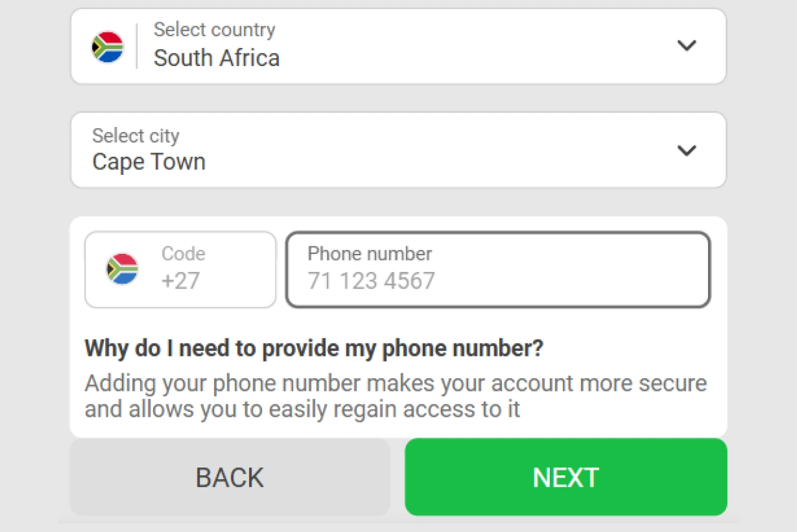
Task: Click the "BACK" label text
Action: 230,478
